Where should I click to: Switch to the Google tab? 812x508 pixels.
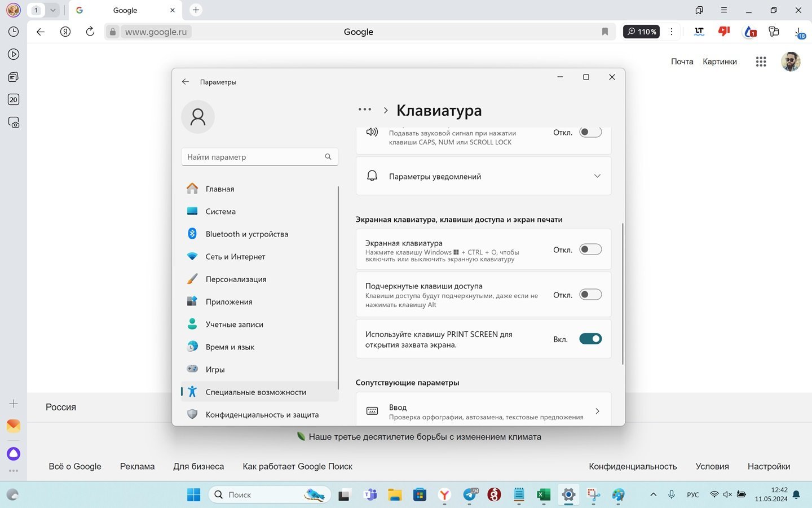point(124,10)
